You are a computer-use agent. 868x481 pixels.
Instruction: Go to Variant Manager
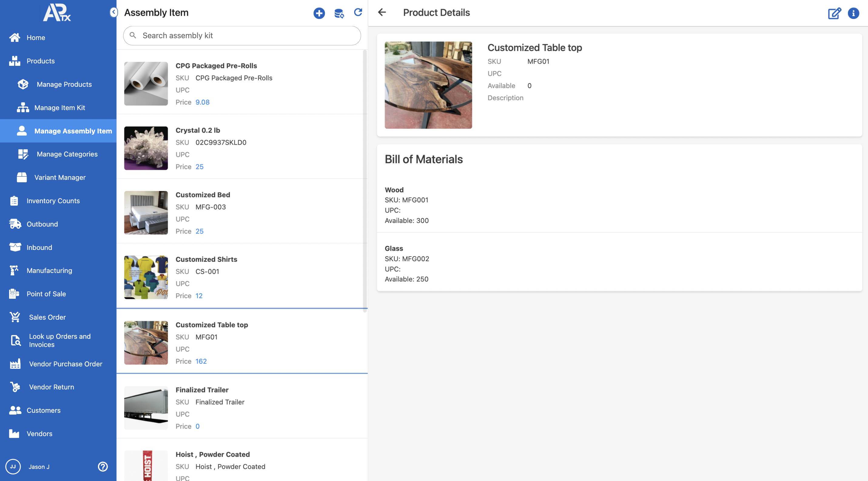coord(60,177)
